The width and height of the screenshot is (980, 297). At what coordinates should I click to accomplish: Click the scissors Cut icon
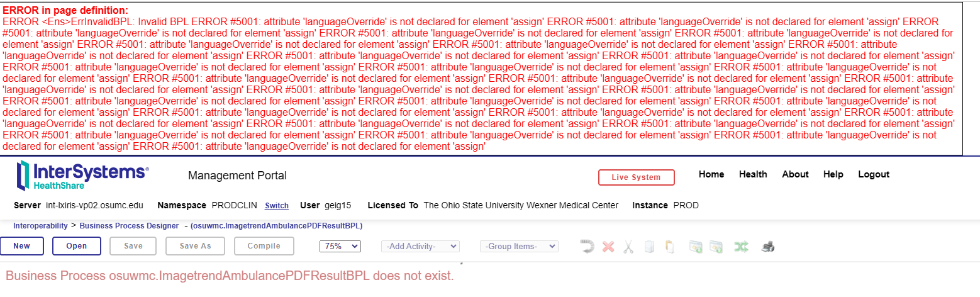tap(628, 247)
